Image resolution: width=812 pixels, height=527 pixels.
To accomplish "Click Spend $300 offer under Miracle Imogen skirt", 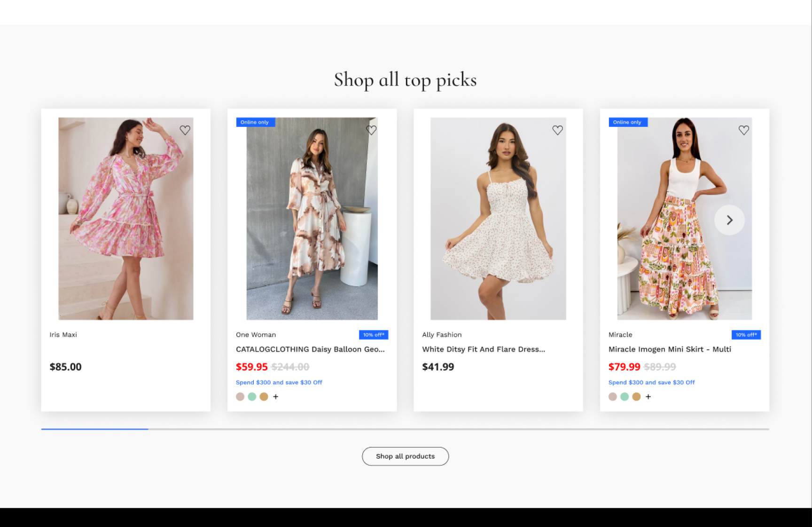I will click(x=652, y=383).
